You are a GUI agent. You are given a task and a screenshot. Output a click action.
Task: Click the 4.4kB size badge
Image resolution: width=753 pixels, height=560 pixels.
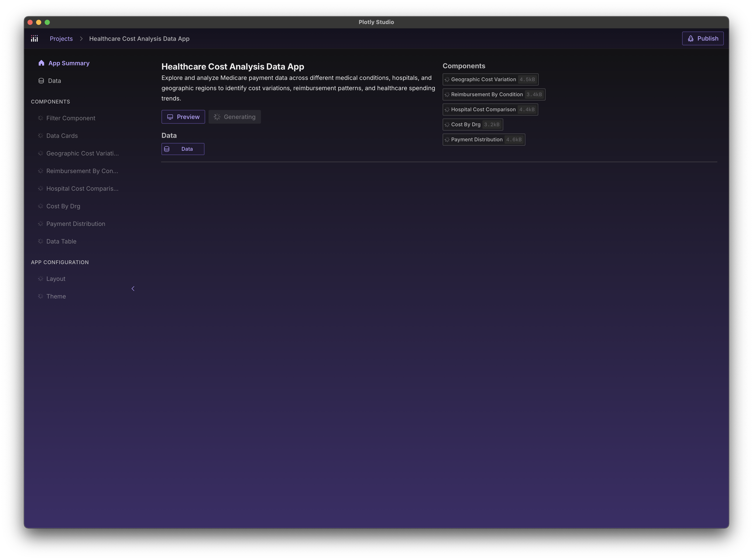pyautogui.click(x=527, y=109)
